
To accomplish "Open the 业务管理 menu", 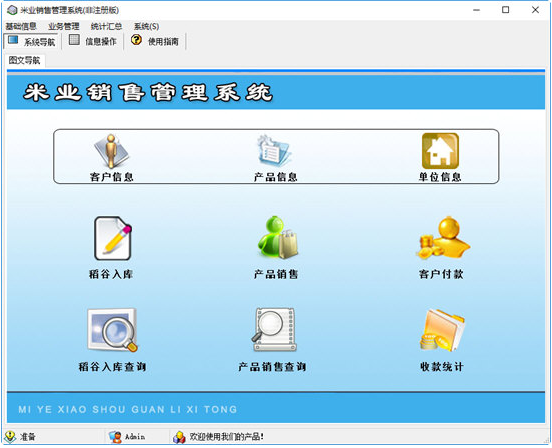I will (x=64, y=26).
